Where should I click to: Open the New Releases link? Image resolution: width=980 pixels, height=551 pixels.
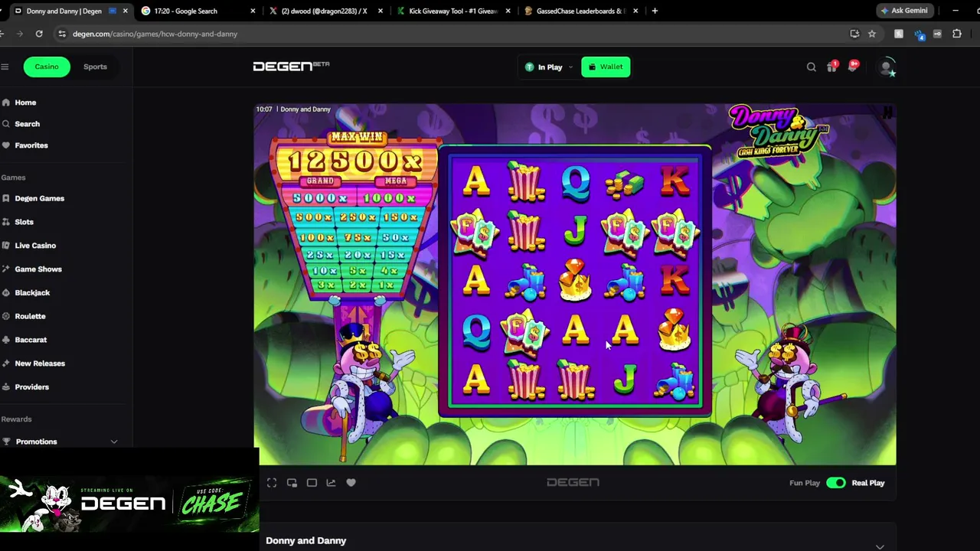point(40,364)
